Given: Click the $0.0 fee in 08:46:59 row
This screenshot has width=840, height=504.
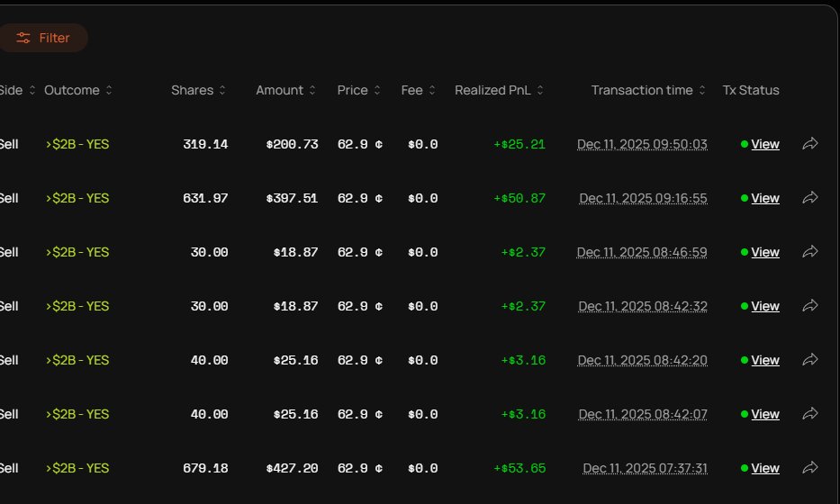Looking at the screenshot, I should pyautogui.click(x=422, y=252).
